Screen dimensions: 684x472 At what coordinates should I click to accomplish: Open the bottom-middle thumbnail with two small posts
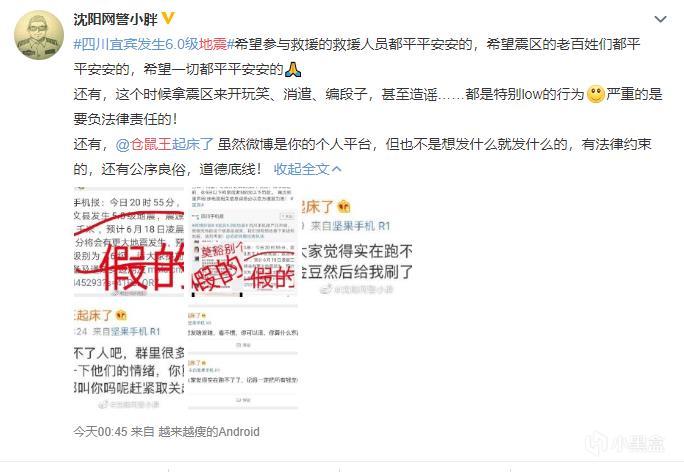[243, 356]
